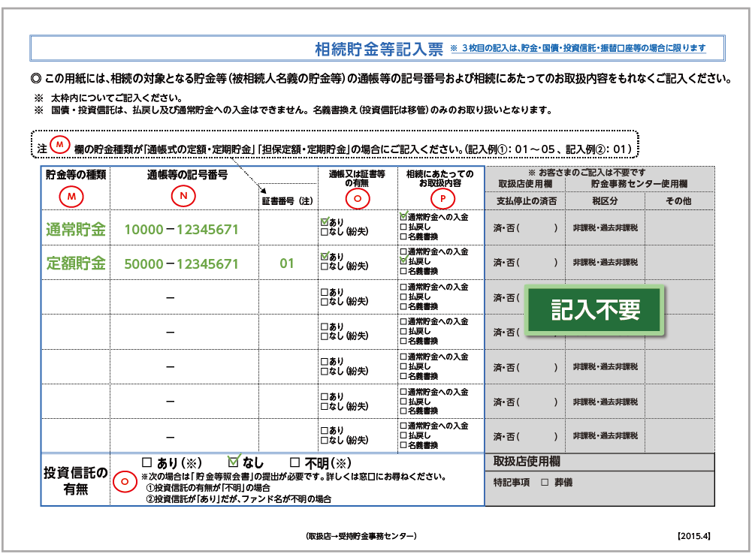The width and height of the screenshot is (752, 560).
Task: Uncheck あり in the 定額貯金 row
Action: coord(325,256)
